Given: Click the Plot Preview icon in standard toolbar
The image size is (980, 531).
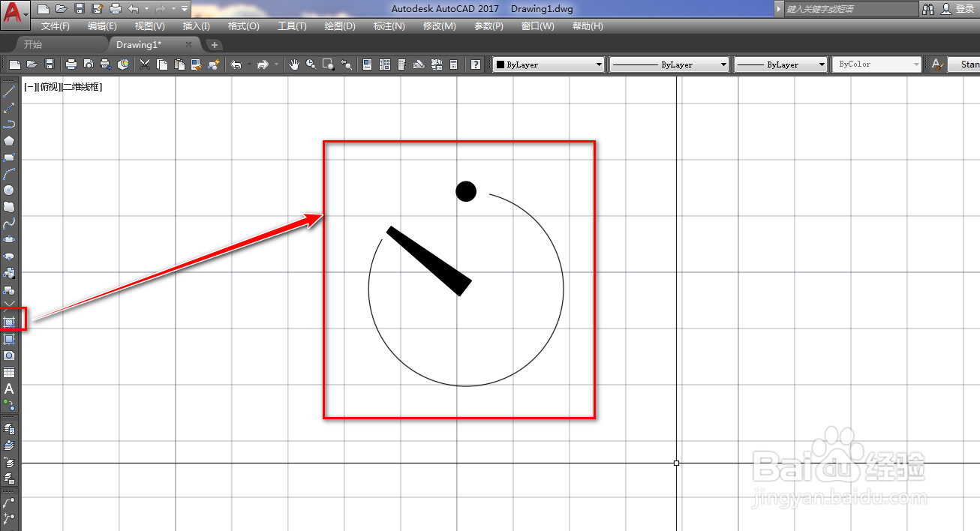Looking at the screenshot, I should (x=89, y=64).
